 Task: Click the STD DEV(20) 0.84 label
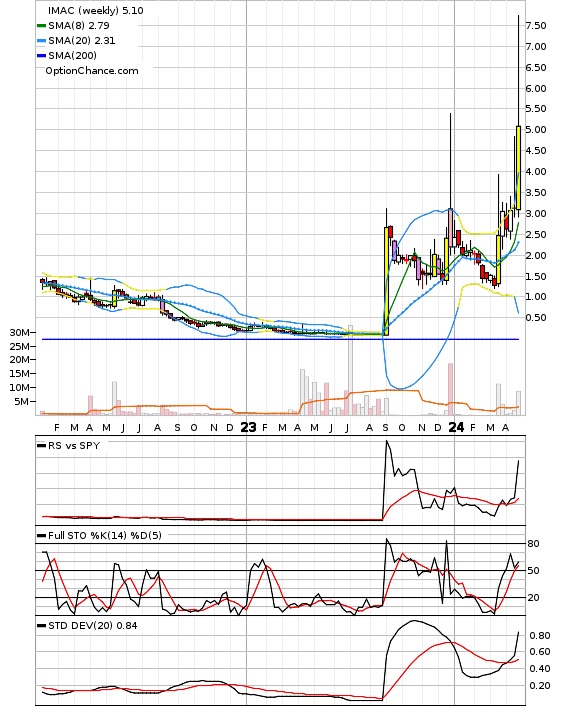click(93, 625)
